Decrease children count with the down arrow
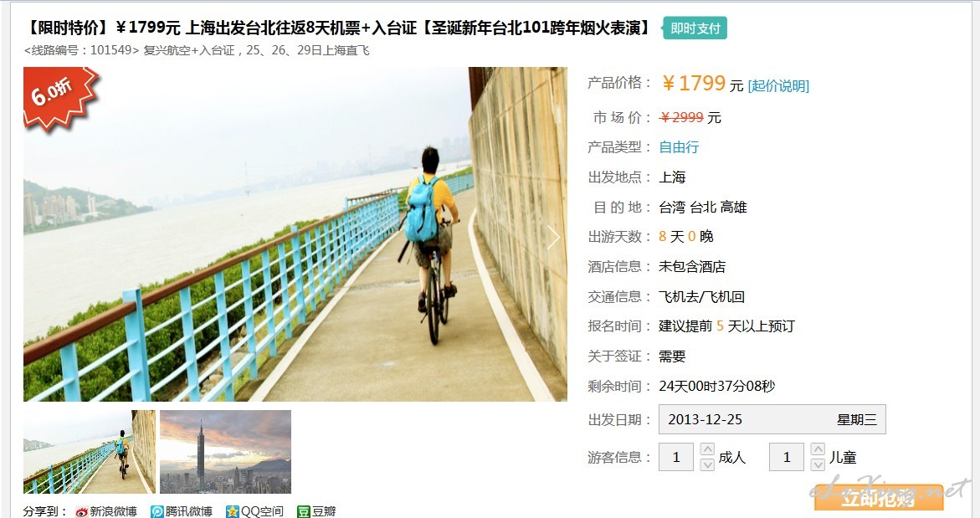This screenshot has width=980, height=518. click(818, 464)
